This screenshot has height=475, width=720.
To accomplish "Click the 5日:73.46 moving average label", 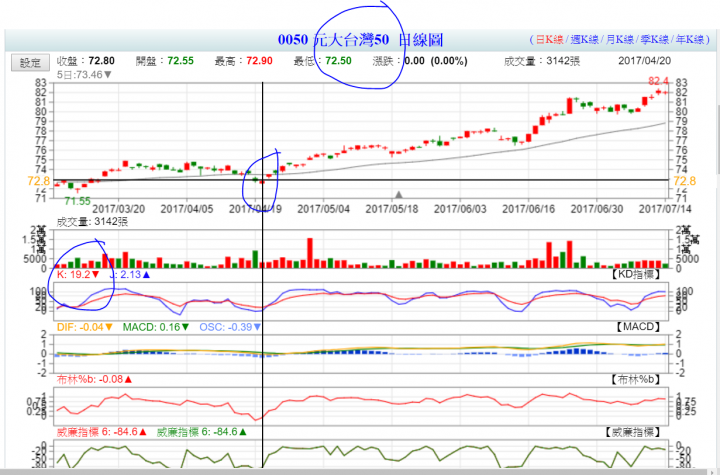I will [84, 74].
